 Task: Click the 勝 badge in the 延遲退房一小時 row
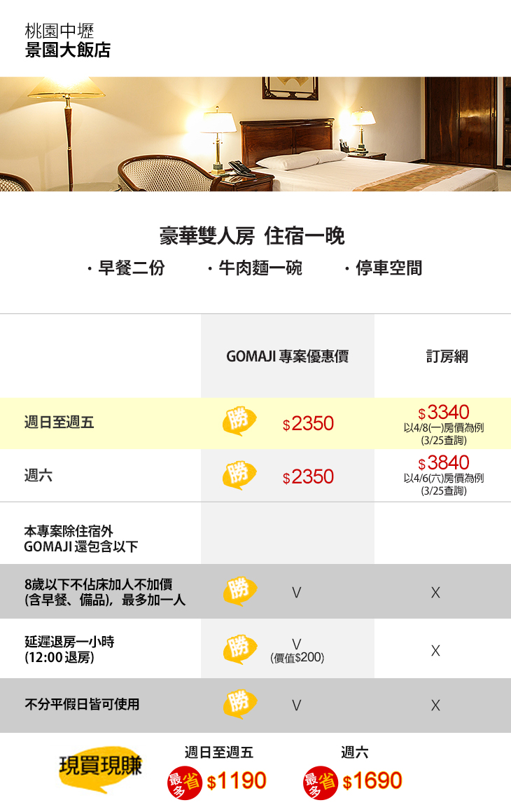tap(239, 647)
